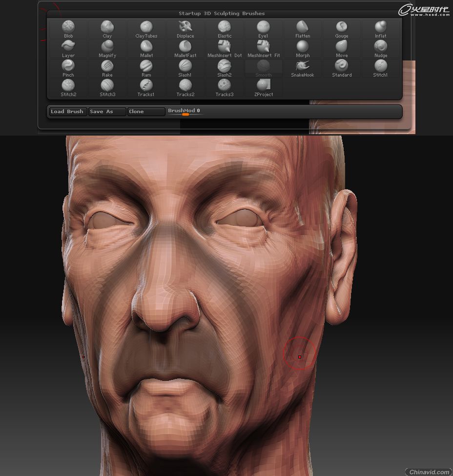Select the Slash2 brush
The width and height of the screenshot is (453, 476).
pos(225,66)
